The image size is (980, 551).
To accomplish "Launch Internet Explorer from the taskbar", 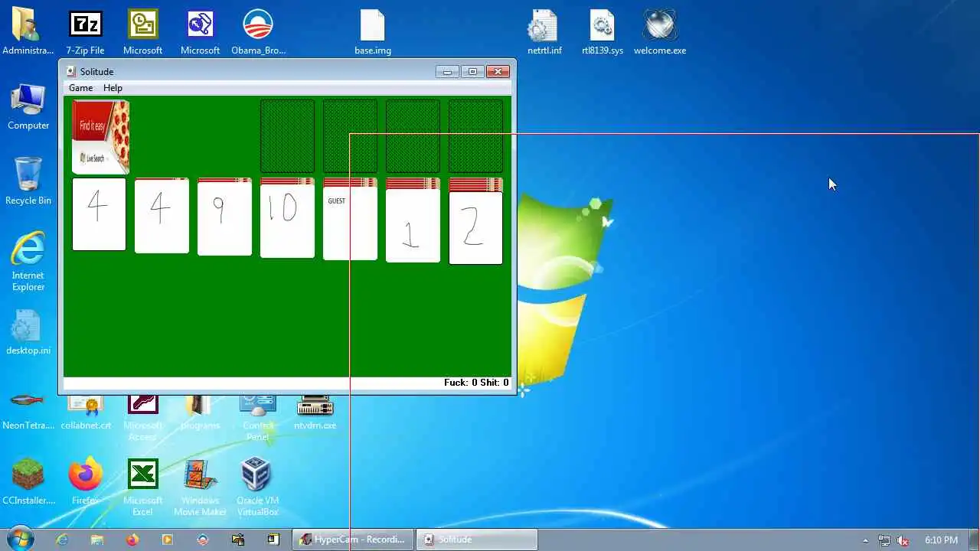I will (62, 540).
